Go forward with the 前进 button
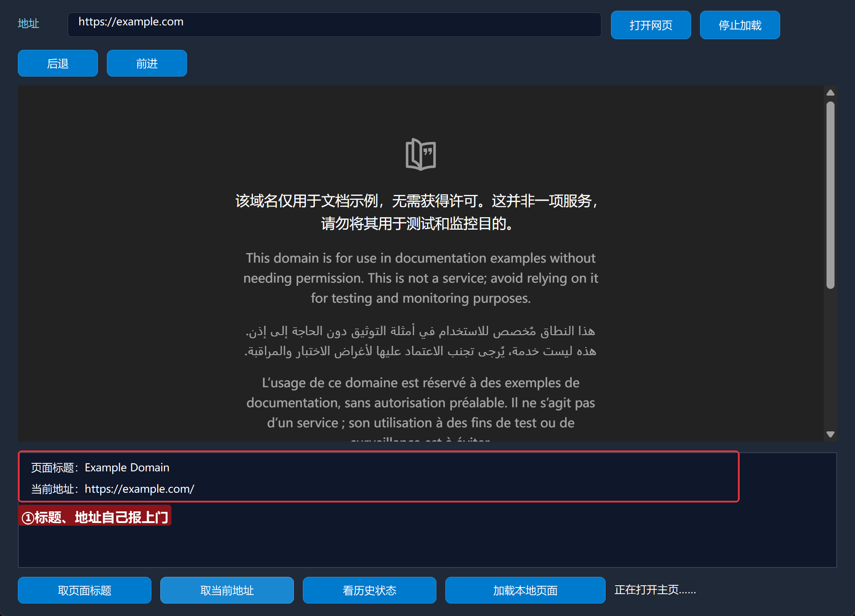The height and width of the screenshot is (616, 855). point(147,63)
